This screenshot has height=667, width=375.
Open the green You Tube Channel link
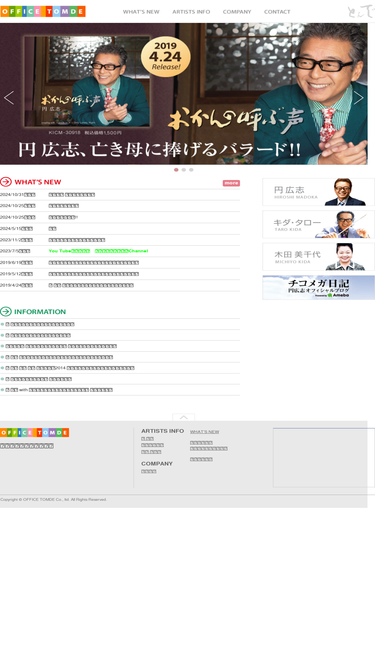click(x=98, y=251)
